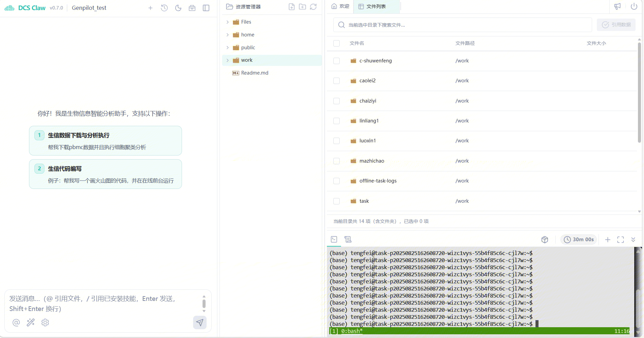Refresh the 资源管理器 file tree
Viewport: 644px width, 338px height.
pos(313,7)
